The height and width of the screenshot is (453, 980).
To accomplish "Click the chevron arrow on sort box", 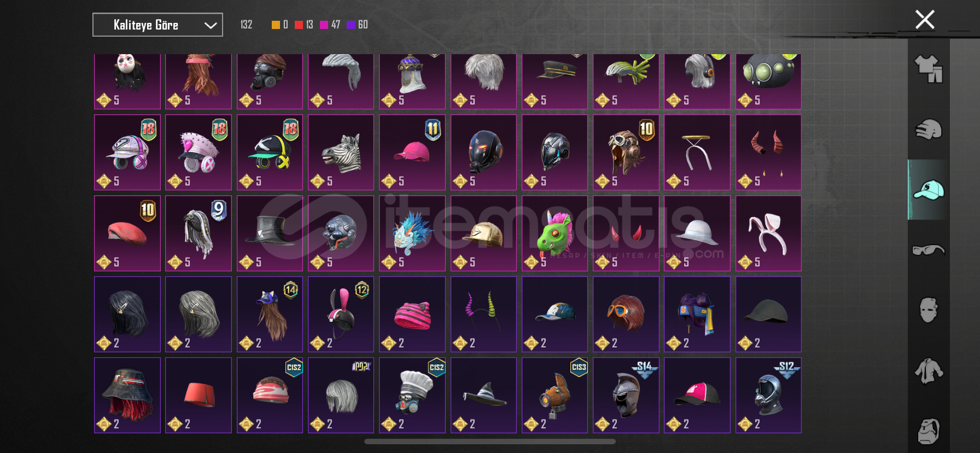I will [x=211, y=25].
